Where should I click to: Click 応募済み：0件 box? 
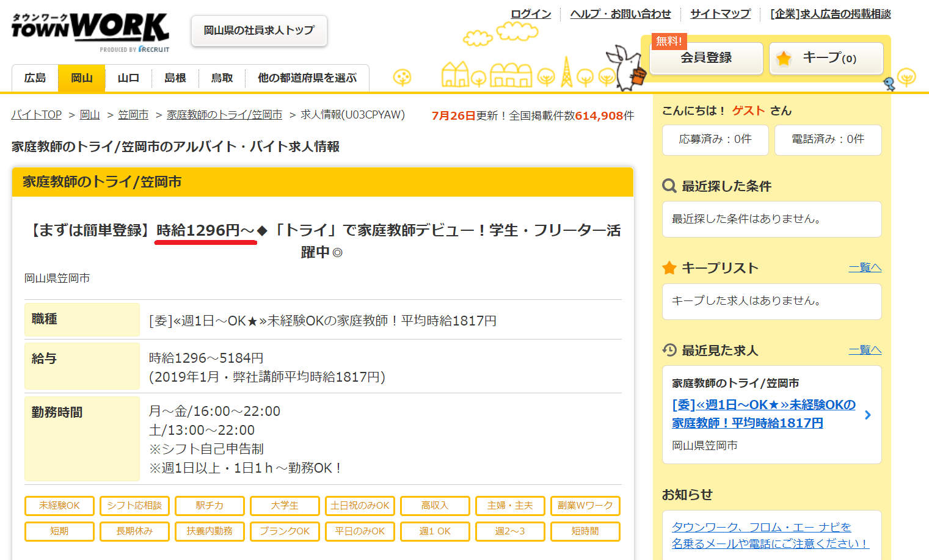click(715, 140)
